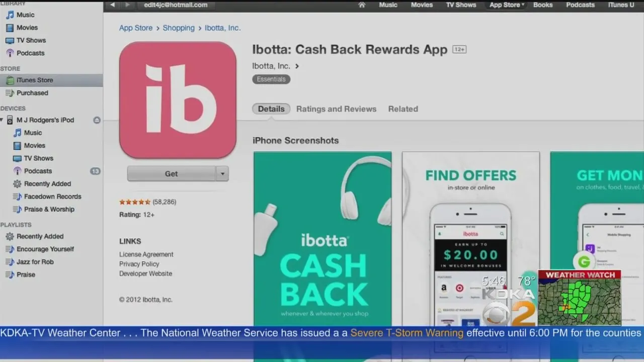Viewport: 644px width, 362px height.
Task: Open the License Agreement link
Action: (x=146, y=254)
